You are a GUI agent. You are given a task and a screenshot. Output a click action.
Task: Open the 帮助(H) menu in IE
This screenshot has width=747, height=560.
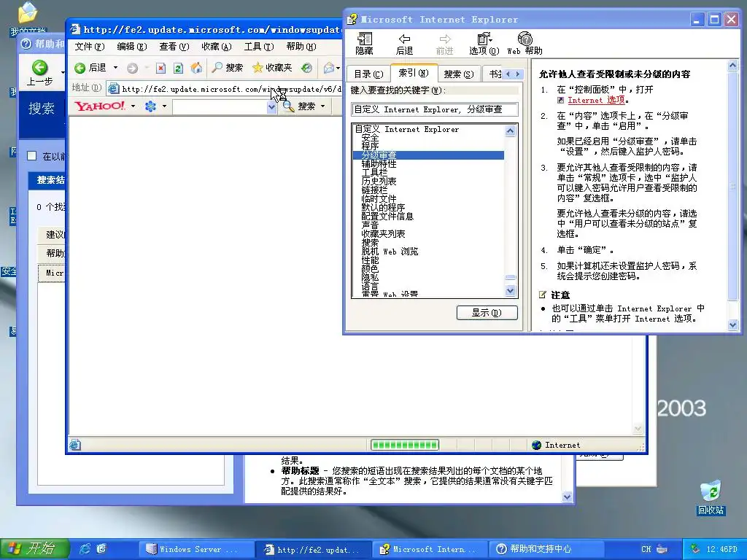(x=301, y=47)
